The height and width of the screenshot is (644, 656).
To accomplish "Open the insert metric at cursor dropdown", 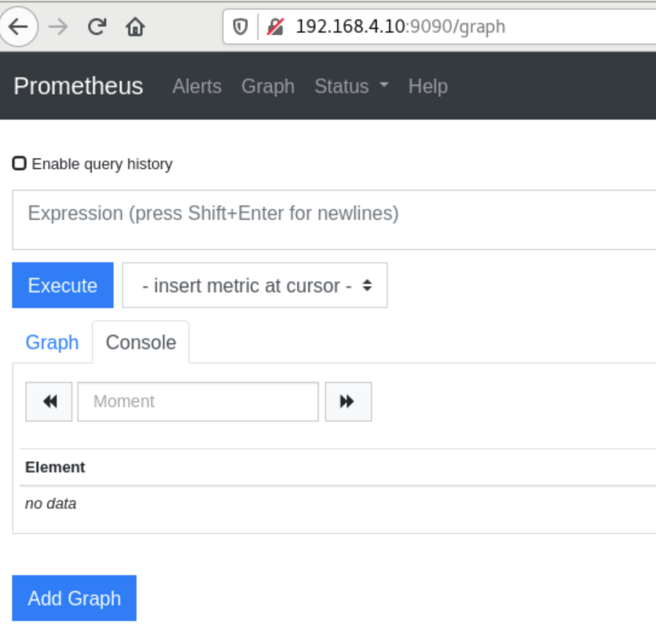I will pyautogui.click(x=255, y=285).
